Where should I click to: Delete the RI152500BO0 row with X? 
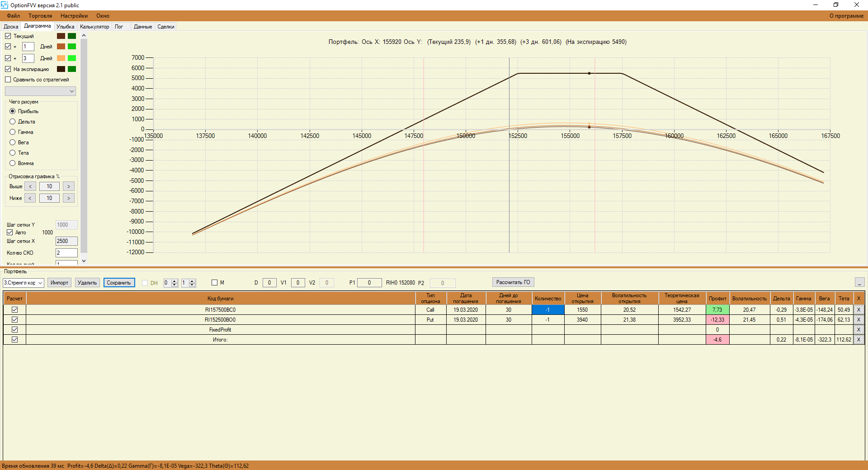point(859,320)
